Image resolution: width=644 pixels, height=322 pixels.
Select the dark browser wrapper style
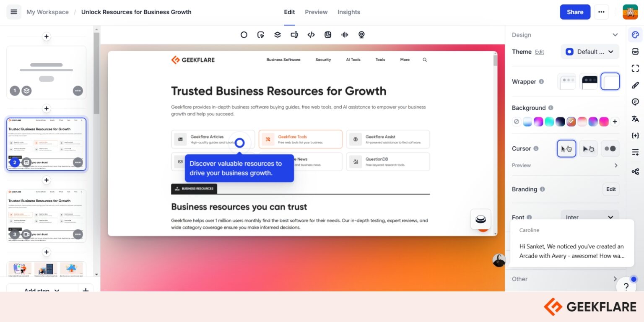589,81
